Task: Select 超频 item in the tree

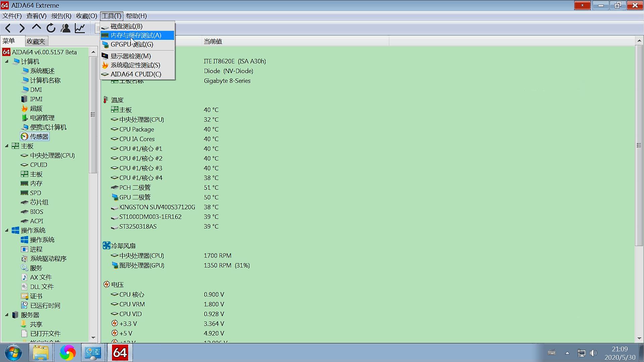Action: [x=36, y=108]
